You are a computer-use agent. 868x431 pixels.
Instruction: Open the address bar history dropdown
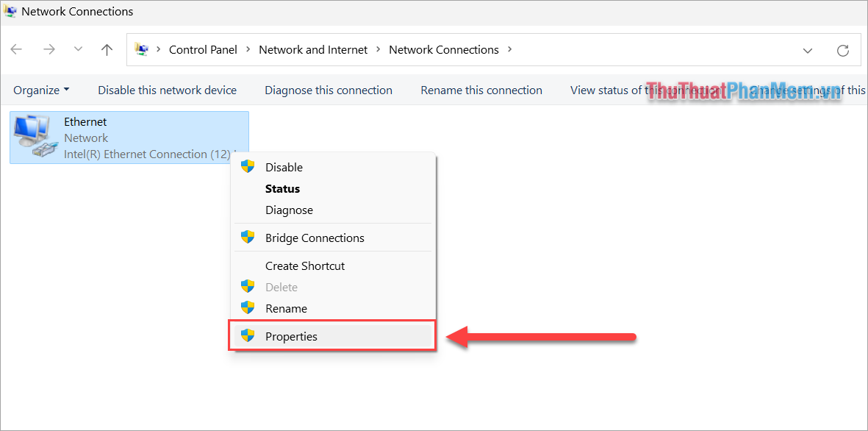(x=808, y=50)
